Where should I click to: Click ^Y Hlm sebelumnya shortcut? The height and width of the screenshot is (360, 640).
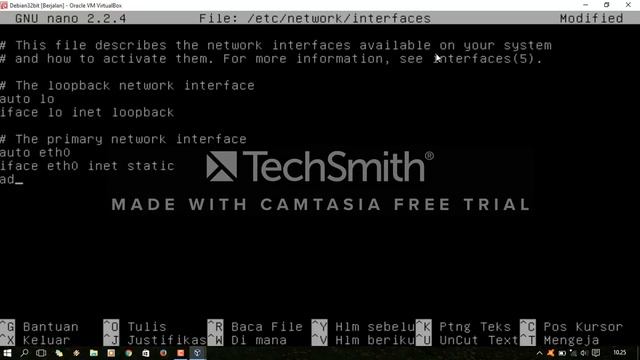pos(363,327)
